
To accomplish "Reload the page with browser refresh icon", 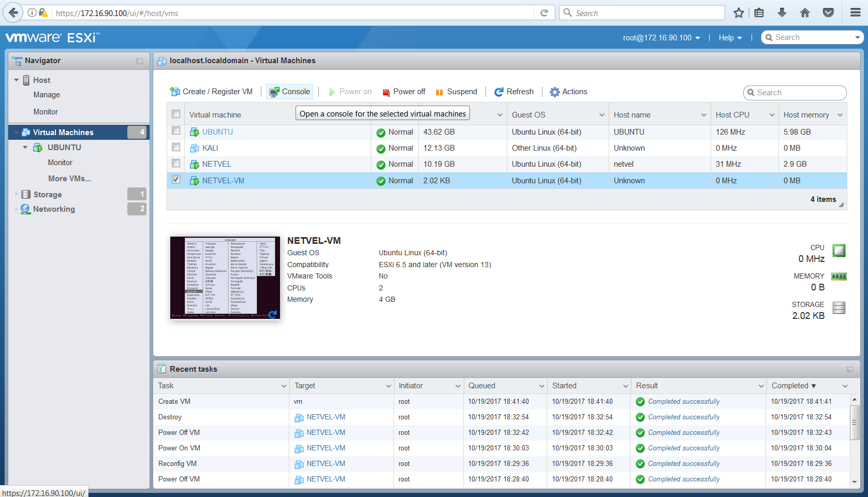I will 544,13.
